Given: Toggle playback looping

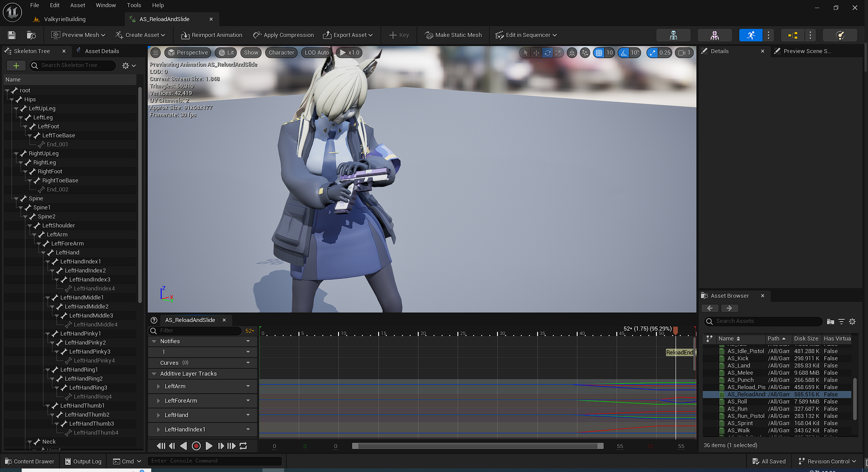Looking at the screenshot, I should tap(243, 446).
